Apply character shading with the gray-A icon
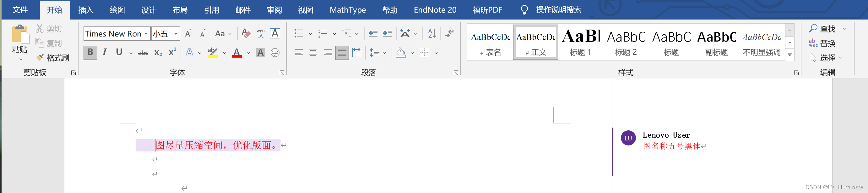 260,53
